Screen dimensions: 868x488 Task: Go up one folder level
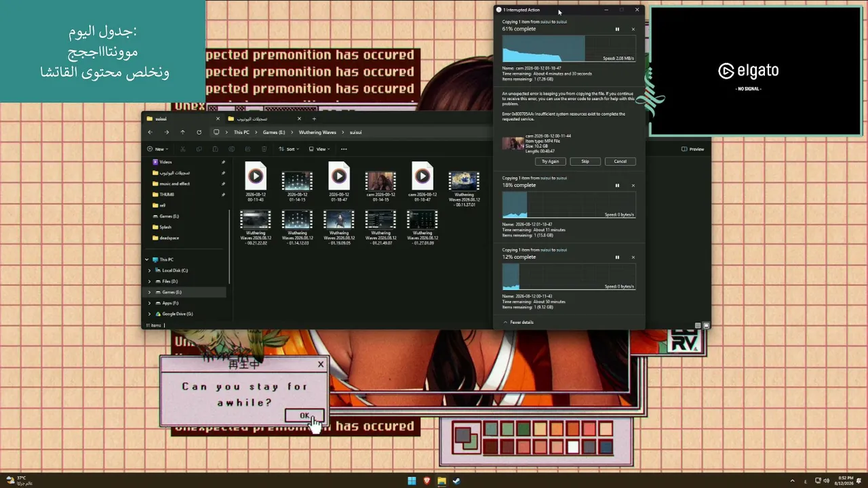(182, 132)
